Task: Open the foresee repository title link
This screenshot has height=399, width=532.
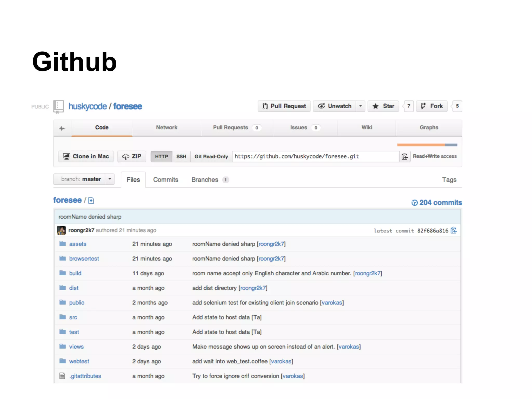Action: point(128,107)
